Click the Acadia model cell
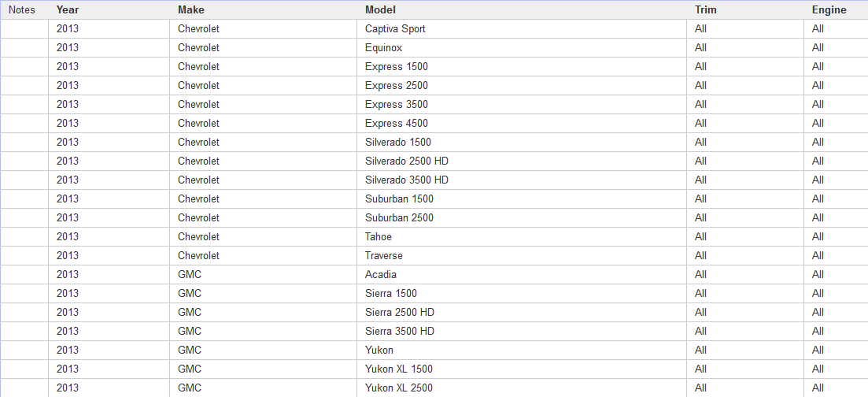The width and height of the screenshot is (868, 397). [381, 275]
